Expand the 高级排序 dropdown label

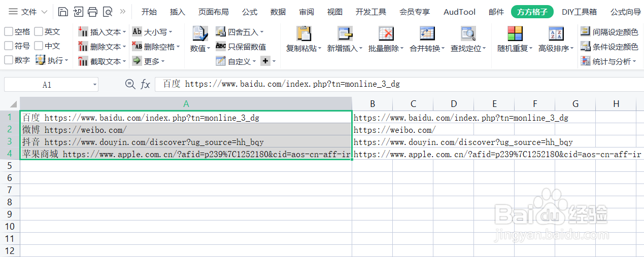[556, 49]
